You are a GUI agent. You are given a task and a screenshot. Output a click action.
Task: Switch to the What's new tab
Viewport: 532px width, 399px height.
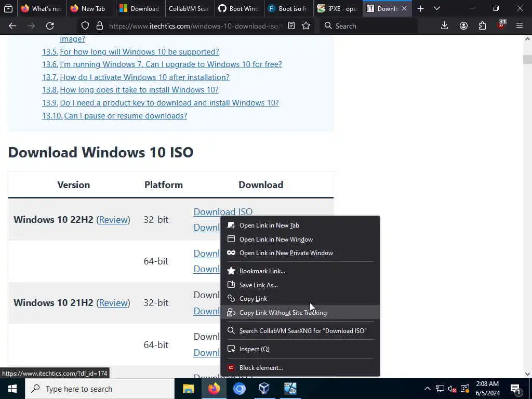click(x=42, y=9)
